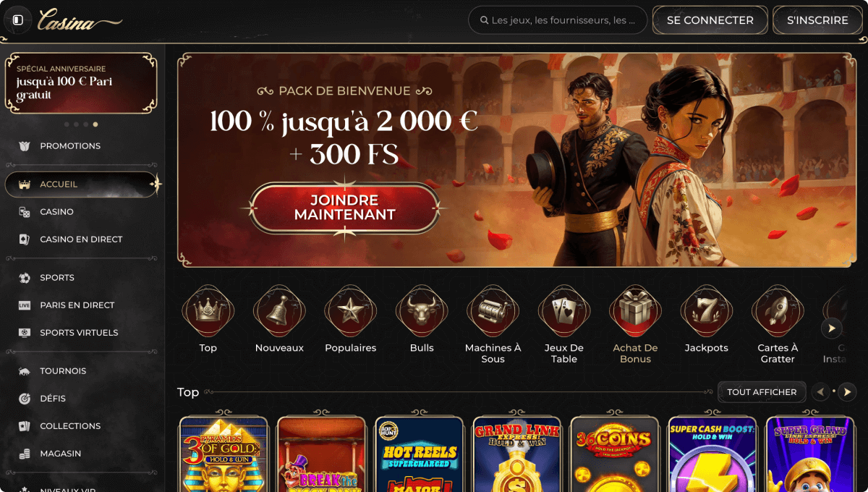Click the JOINDRE MAINTENANT button
Viewport: 868px width, 492px height.
tap(344, 208)
